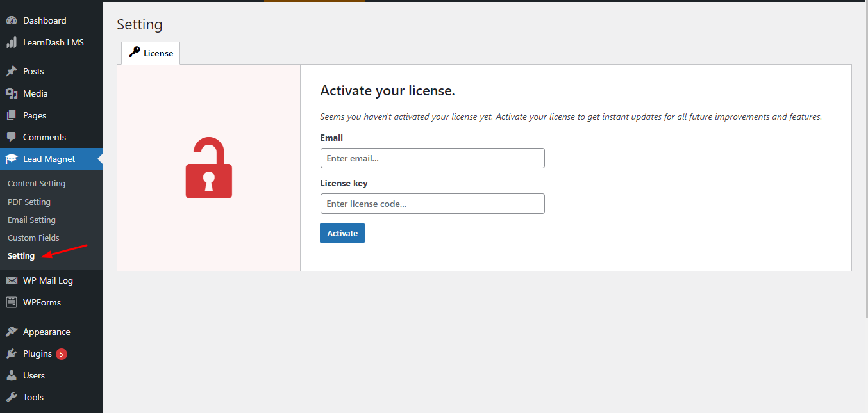This screenshot has width=868, height=413.
Task: Click the Activate button
Action: coord(342,233)
